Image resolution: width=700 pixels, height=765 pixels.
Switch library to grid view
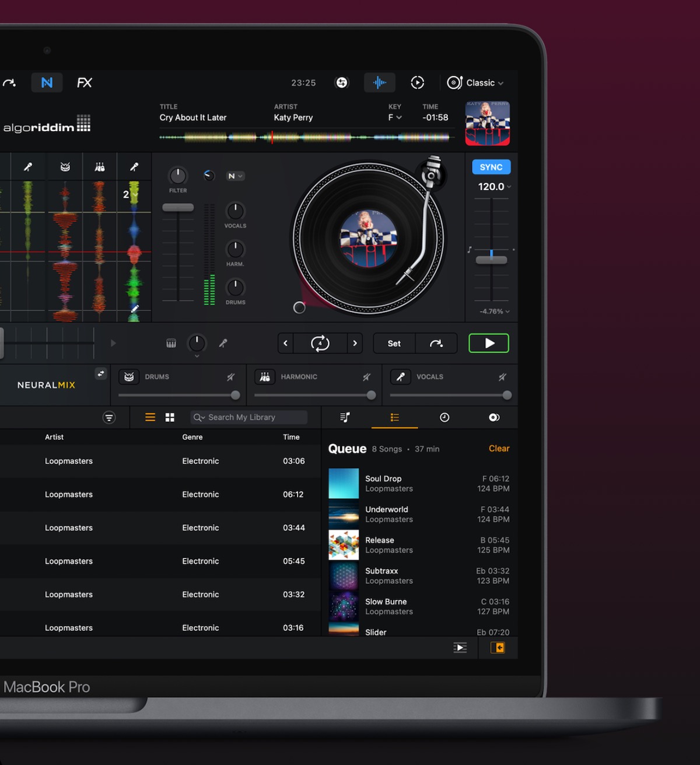[x=170, y=417]
